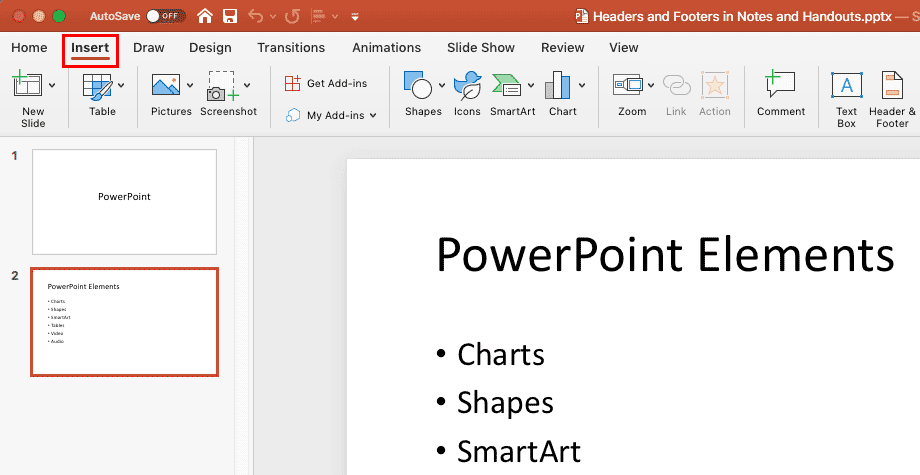Open the Review tab
The image size is (920, 475).
(563, 48)
